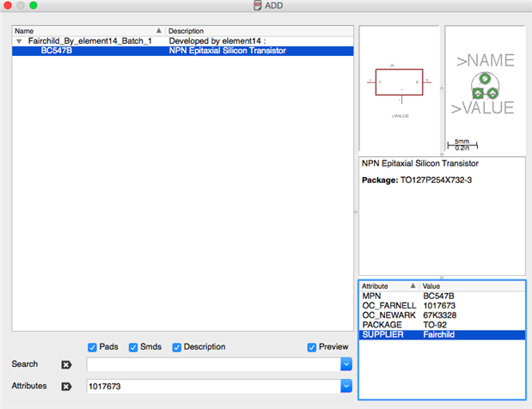Sort by the Description column header

[x=260, y=31]
